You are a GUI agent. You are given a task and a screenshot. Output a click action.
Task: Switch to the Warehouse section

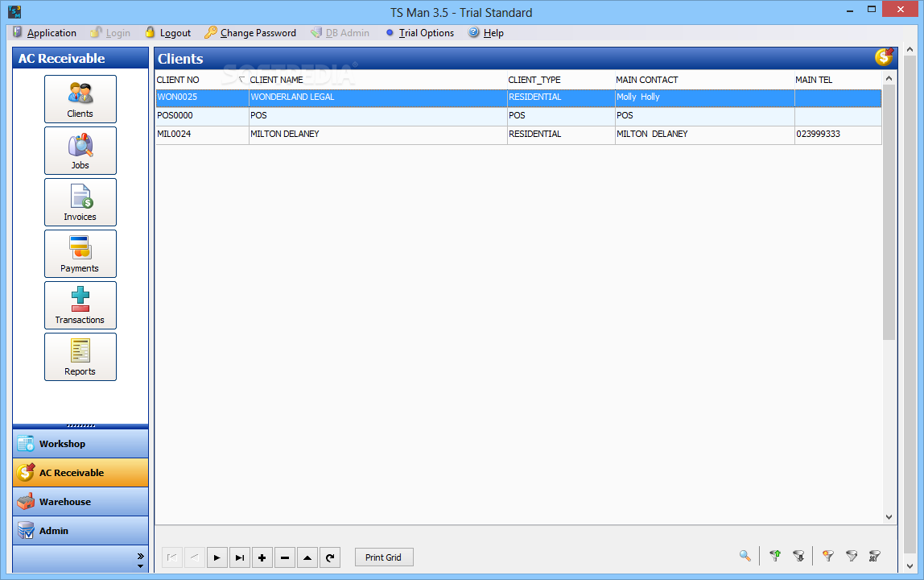coord(80,502)
